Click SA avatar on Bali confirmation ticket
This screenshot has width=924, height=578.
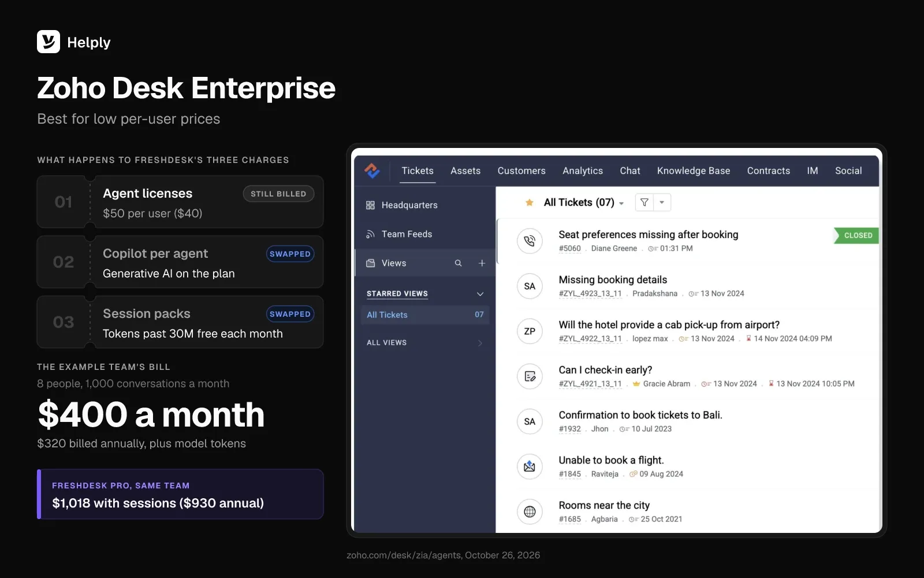coord(530,421)
